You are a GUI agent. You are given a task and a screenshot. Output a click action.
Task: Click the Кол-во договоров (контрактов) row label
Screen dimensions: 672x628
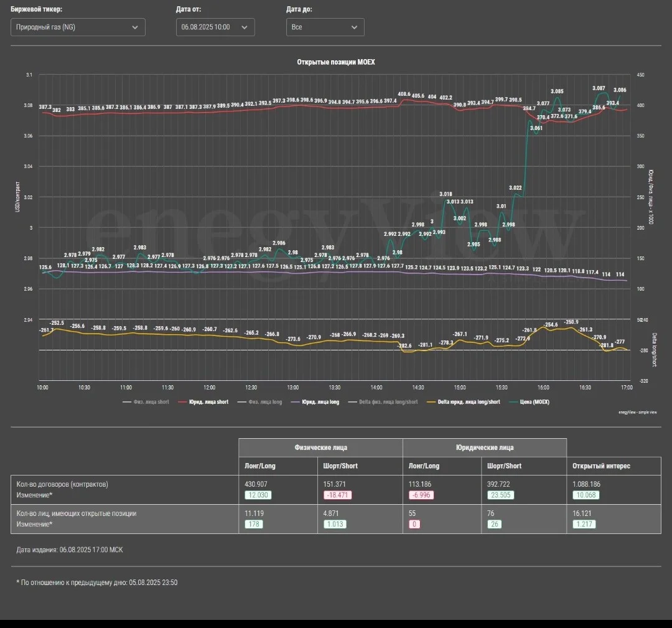tap(62, 484)
